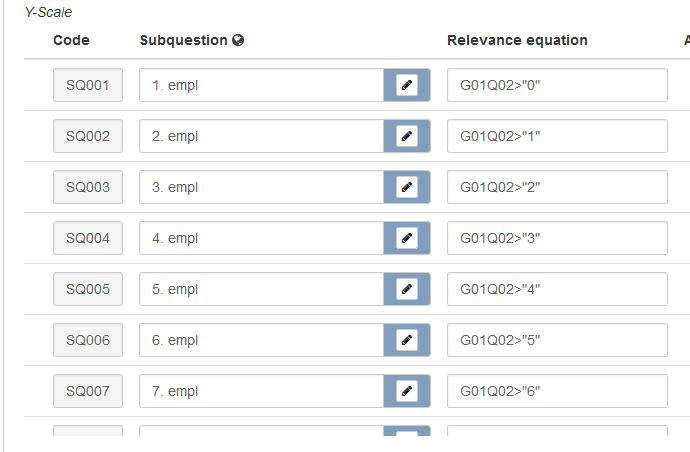Screen dimensions: 690x452
Task: Click subquestion text field '5. empl'
Action: pyautogui.click(x=261, y=289)
